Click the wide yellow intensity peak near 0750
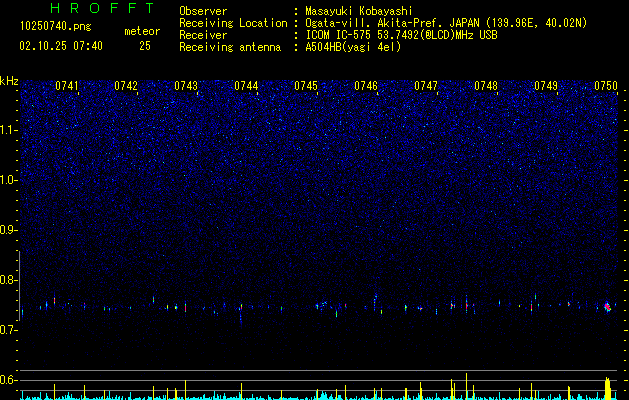This screenshot has width=629, height=400. pyautogui.click(x=608, y=388)
